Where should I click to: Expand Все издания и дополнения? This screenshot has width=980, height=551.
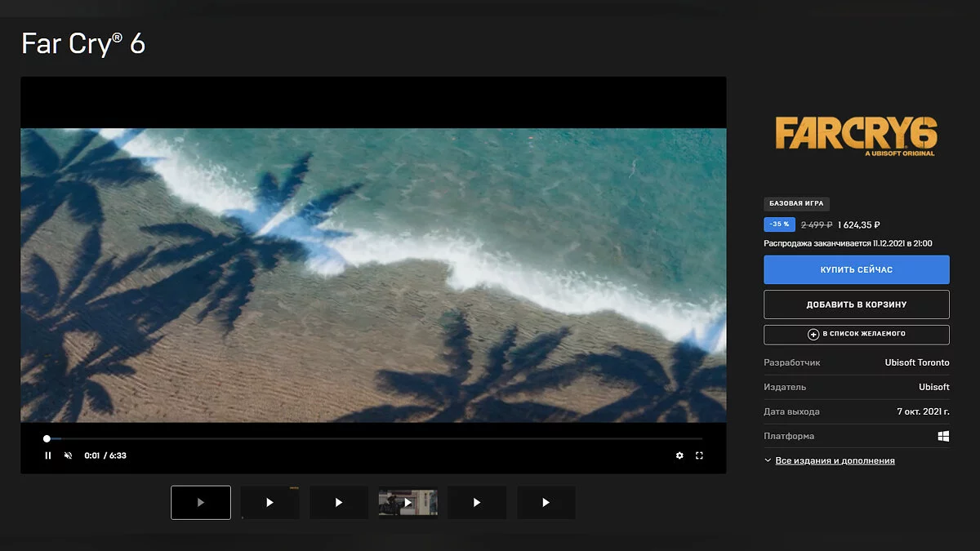pyautogui.click(x=830, y=460)
